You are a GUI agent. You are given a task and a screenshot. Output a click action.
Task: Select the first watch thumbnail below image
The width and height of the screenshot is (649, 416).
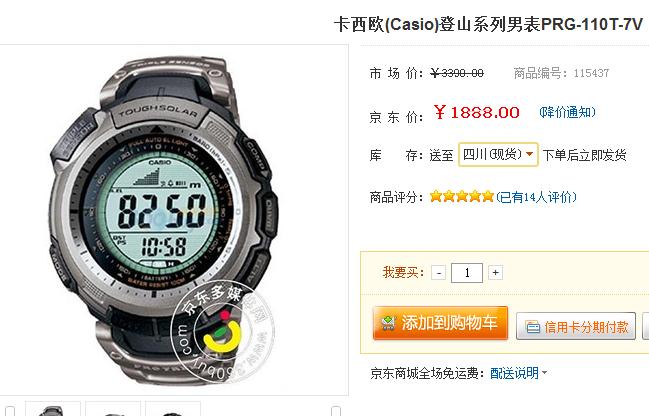pos(53,409)
